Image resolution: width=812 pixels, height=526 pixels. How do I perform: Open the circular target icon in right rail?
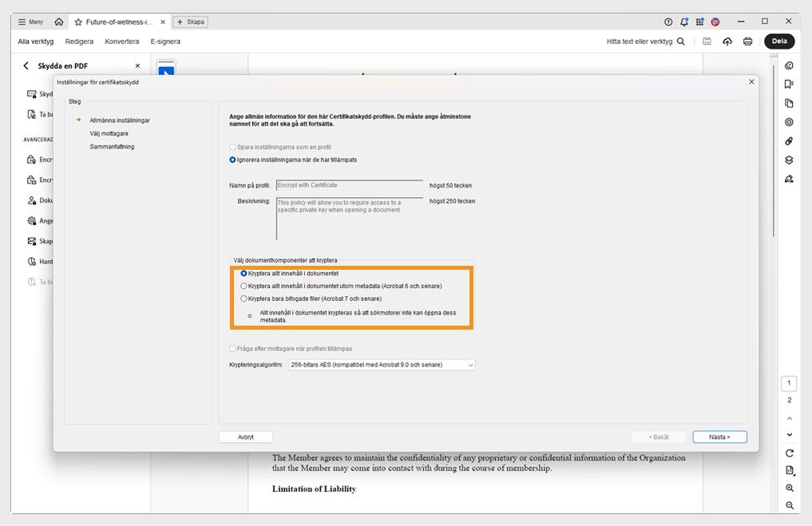[789, 122]
